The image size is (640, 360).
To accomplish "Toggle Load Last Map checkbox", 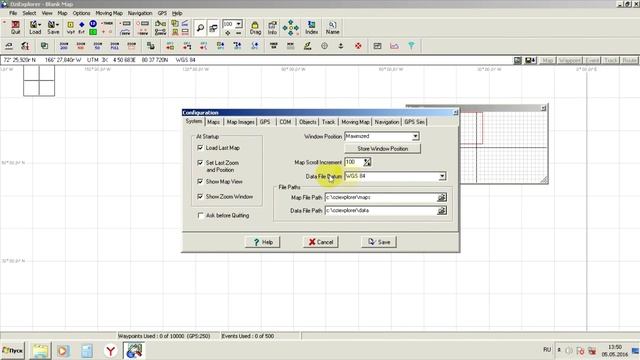I will click(x=200, y=148).
